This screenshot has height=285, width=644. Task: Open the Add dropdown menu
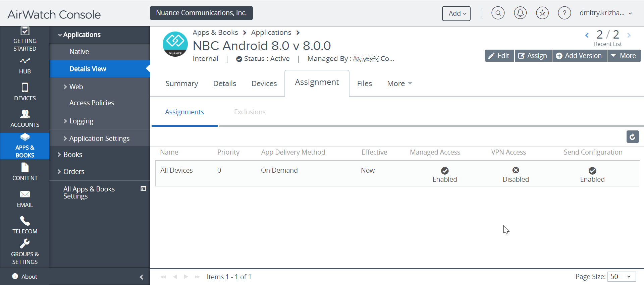click(x=456, y=13)
